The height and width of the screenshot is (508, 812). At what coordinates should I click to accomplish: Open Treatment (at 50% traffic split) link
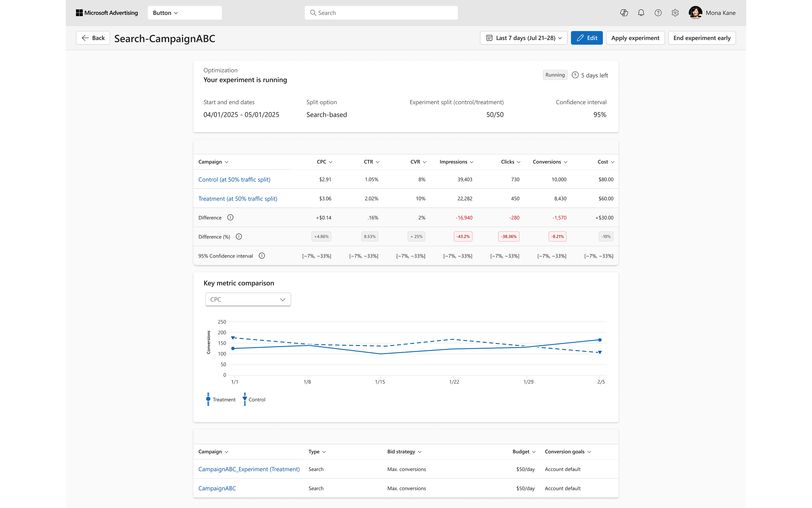(238, 199)
